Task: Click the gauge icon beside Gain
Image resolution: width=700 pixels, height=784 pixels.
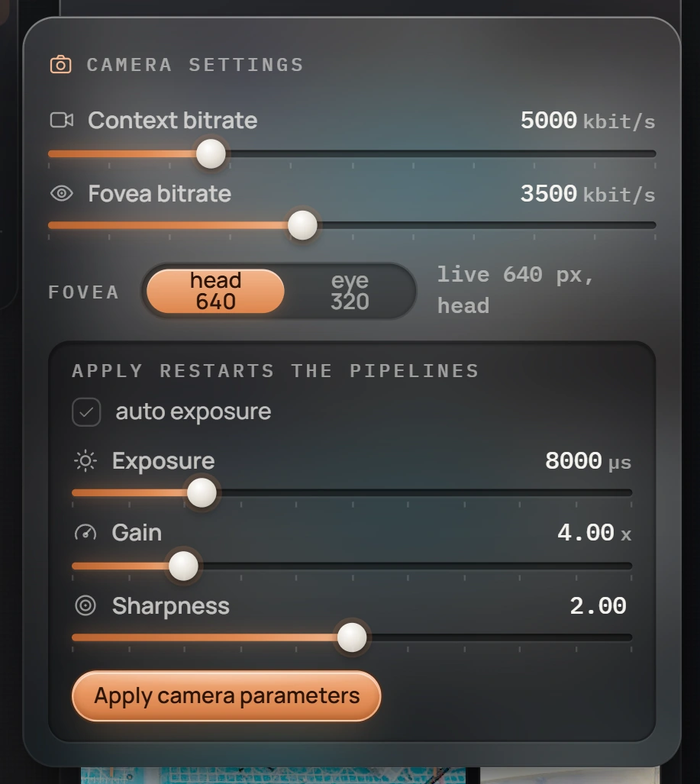Action: click(x=85, y=533)
